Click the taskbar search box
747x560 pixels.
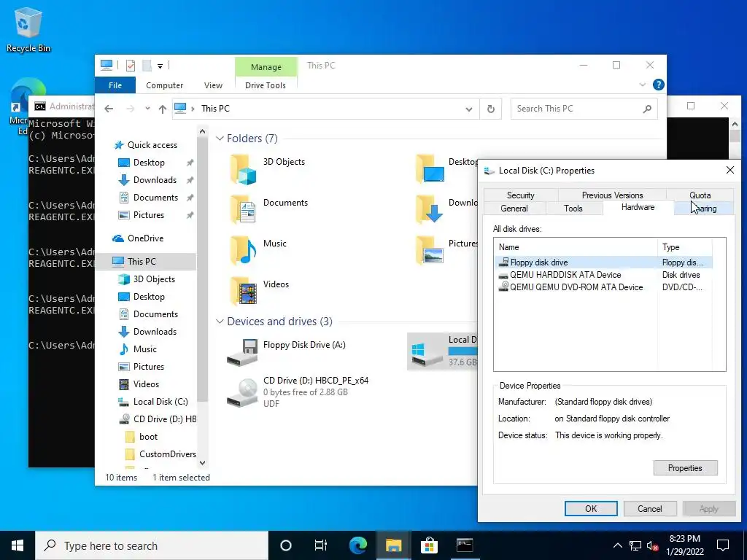[152, 545]
